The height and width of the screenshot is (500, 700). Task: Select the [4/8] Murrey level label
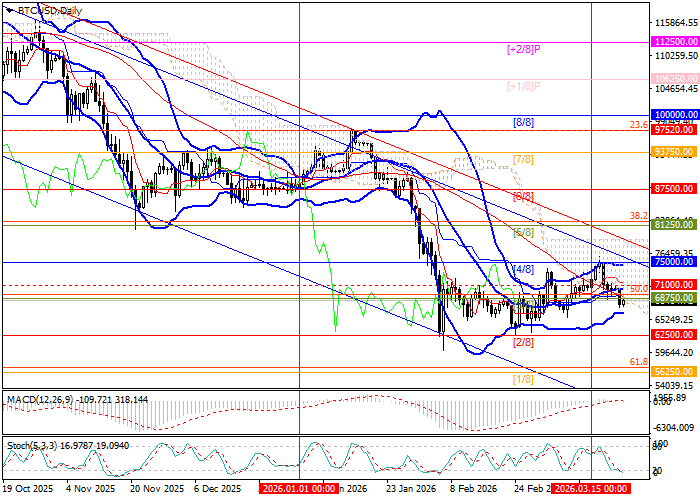(523, 269)
